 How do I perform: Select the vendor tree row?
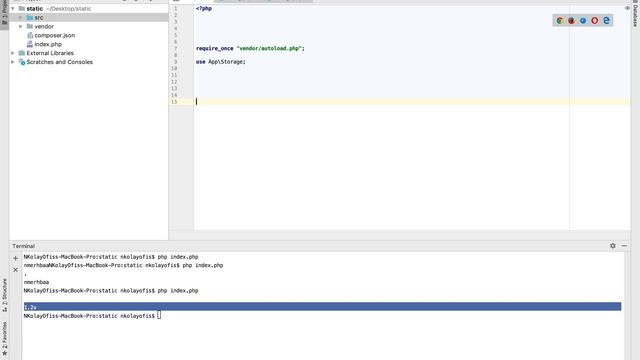click(x=89, y=26)
